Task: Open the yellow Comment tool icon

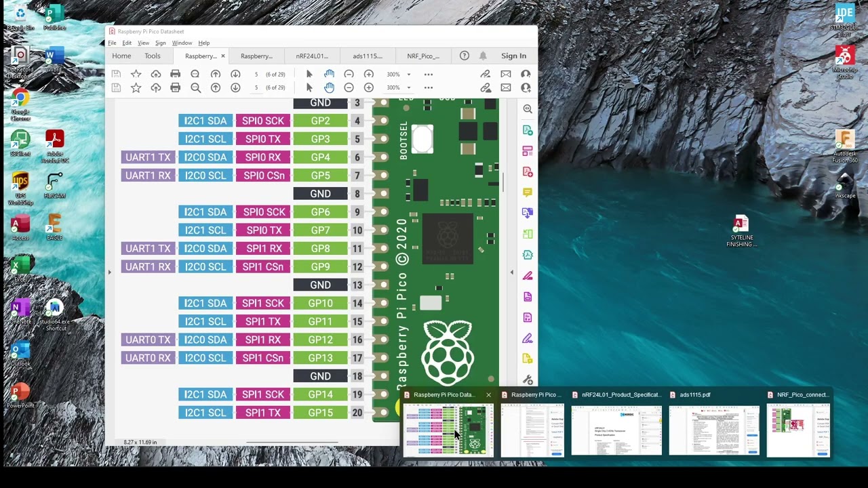Action: point(528,192)
